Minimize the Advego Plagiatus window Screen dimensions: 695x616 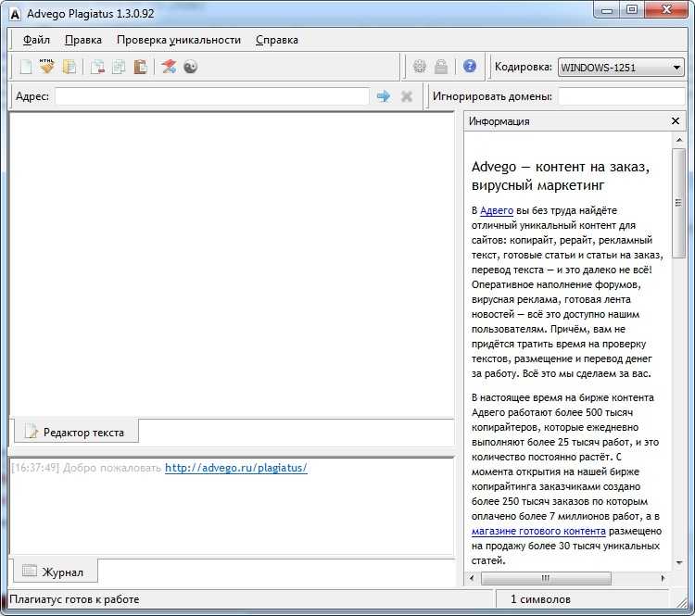point(607,9)
